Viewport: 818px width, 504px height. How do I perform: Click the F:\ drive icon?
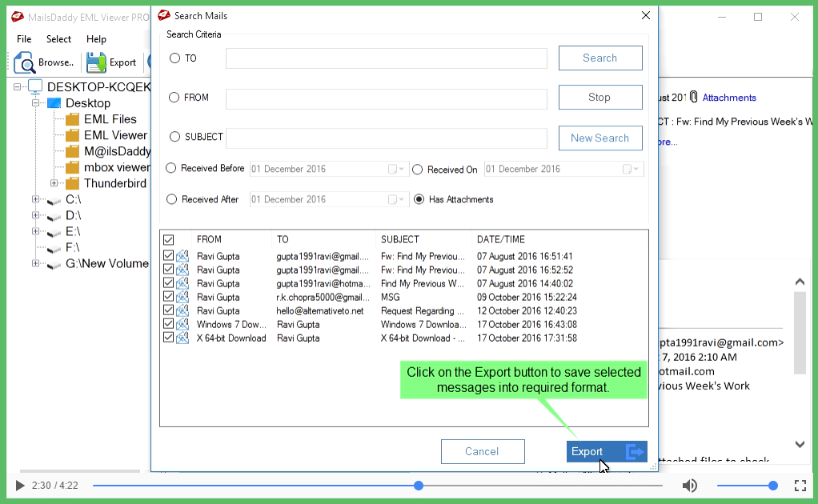point(54,250)
